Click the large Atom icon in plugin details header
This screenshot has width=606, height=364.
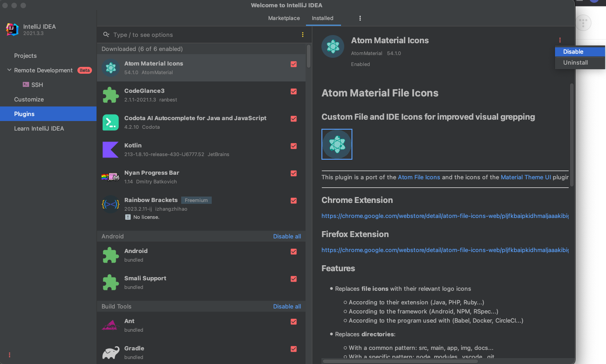[333, 46]
